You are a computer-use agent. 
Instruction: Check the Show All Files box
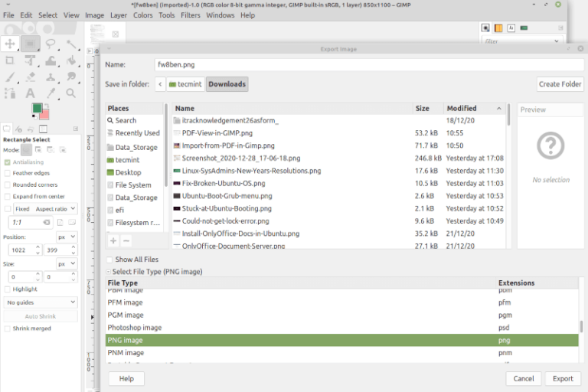pyautogui.click(x=109, y=260)
